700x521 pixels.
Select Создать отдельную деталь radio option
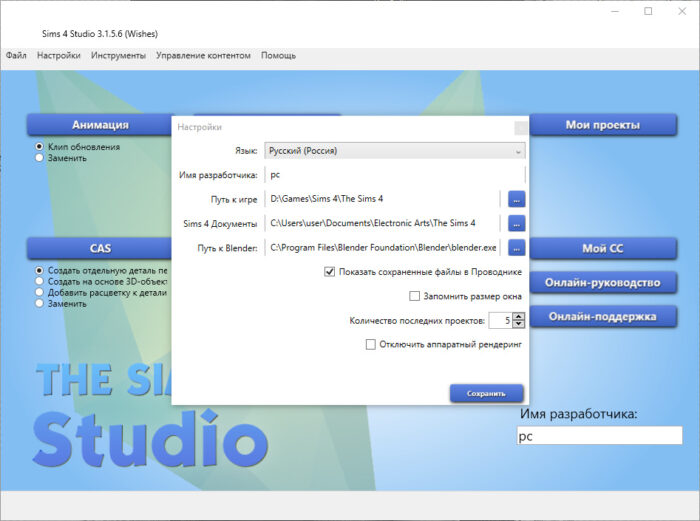point(39,270)
